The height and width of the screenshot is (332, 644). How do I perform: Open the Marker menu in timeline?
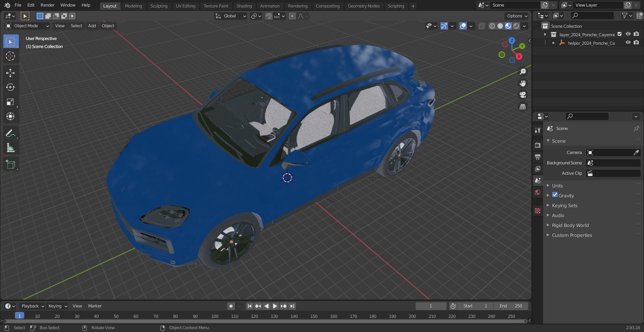tap(95, 306)
